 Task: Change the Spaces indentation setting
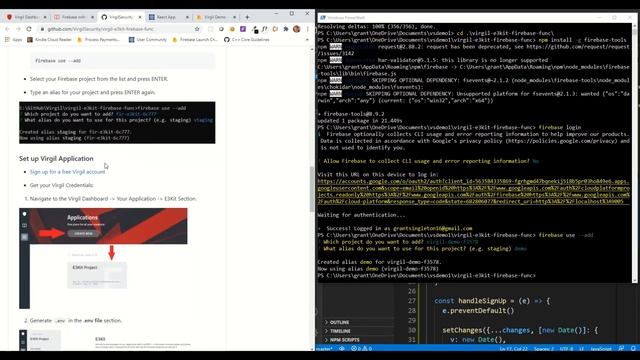tap(544, 349)
